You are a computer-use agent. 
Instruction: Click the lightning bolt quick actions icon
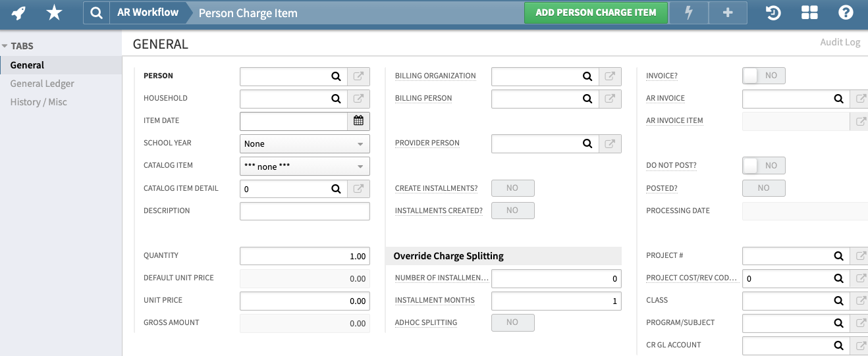pyautogui.click(x=690, y=13)
